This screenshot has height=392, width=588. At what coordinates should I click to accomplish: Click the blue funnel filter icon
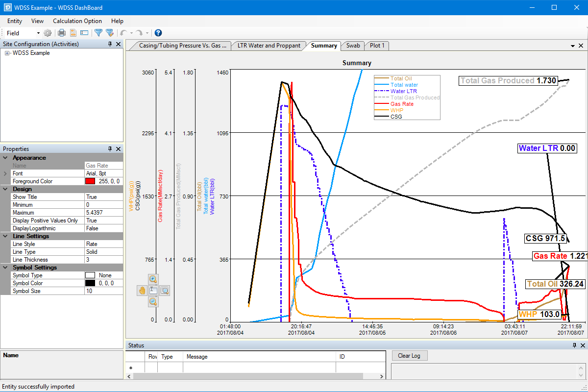pyautogui.click(x=98, y=33)
